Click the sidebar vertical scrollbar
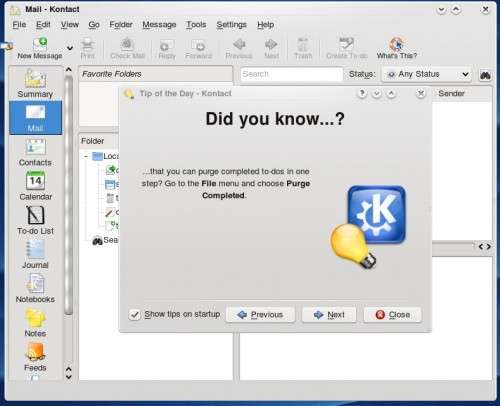Screen dimensions: 500x406 point(69,195)
